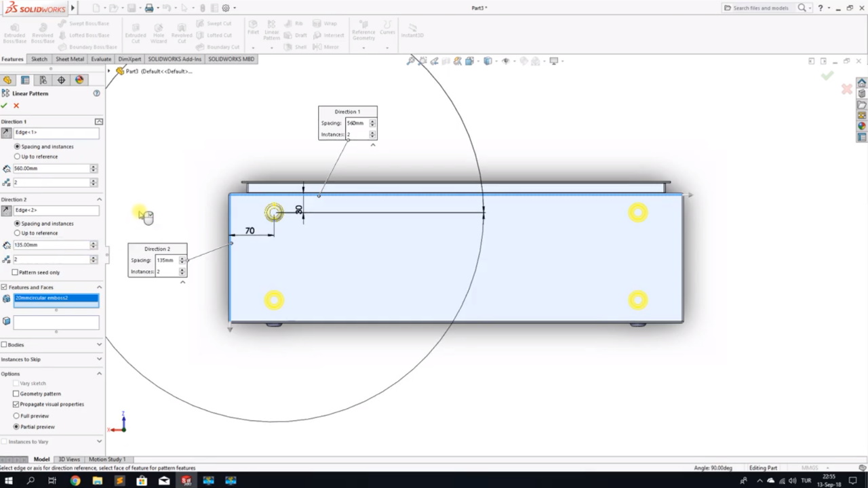Enable the Geometry pattern checkbox

click(x=16, y=394)
